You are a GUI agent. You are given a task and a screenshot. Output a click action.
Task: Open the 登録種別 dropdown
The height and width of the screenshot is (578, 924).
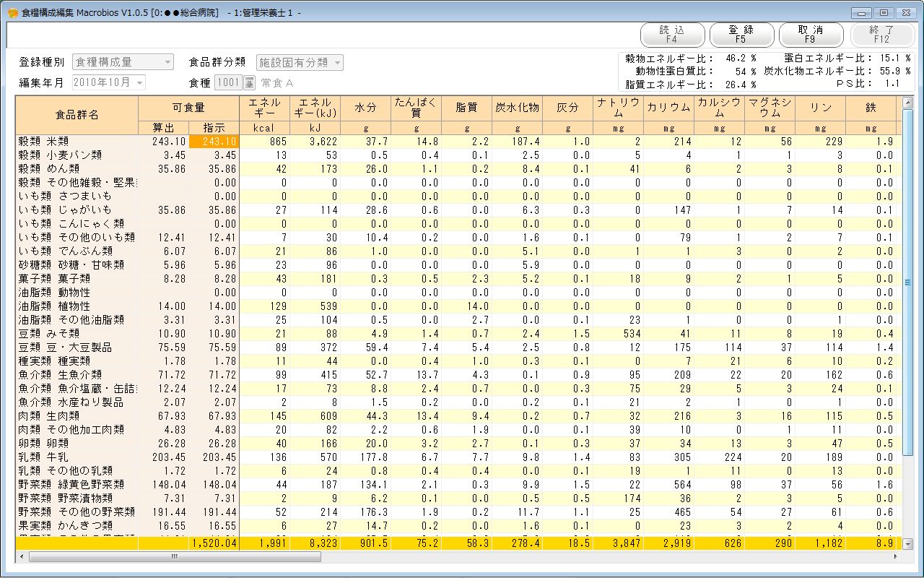pos(123,62)
